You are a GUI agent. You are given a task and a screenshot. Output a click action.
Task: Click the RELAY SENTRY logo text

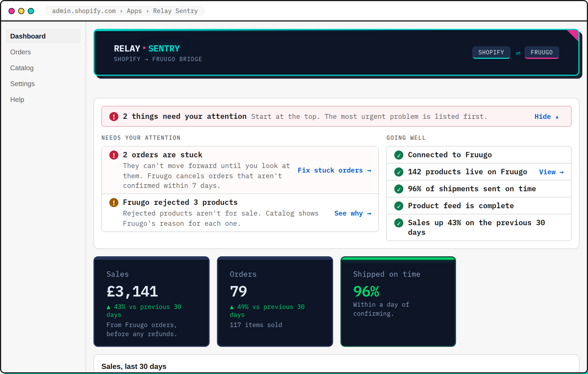click(147, 49)
